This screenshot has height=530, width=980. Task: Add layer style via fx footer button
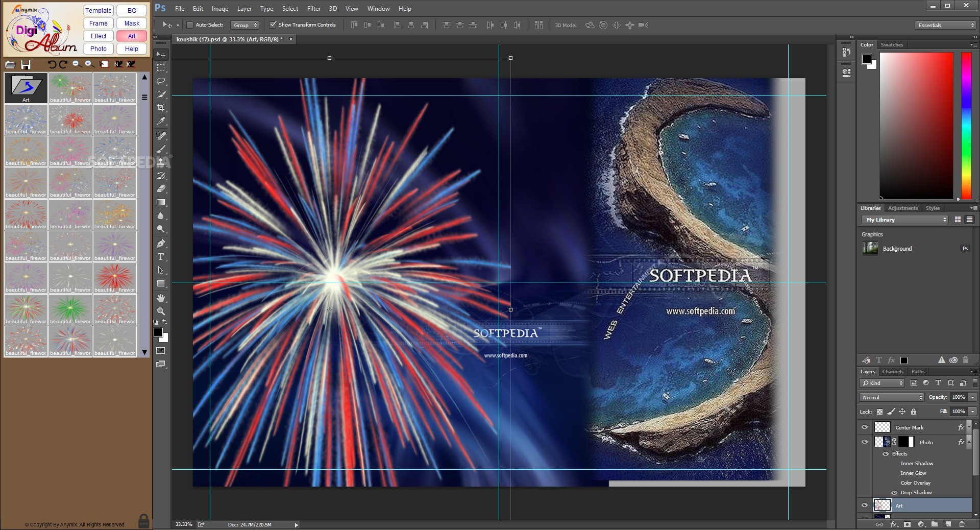[893, 524]
